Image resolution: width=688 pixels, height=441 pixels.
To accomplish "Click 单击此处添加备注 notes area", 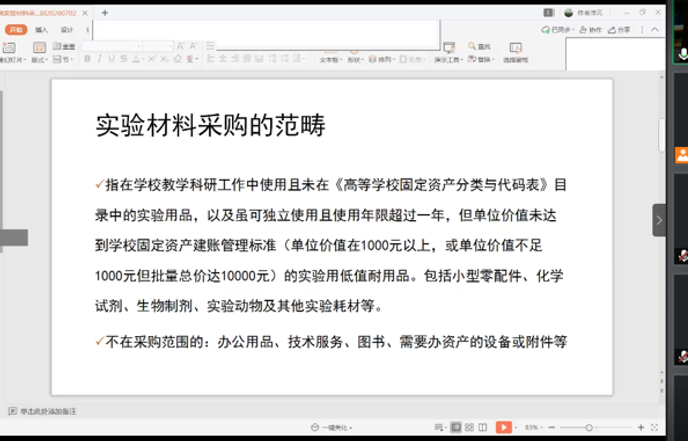I will tap(50, 411).
